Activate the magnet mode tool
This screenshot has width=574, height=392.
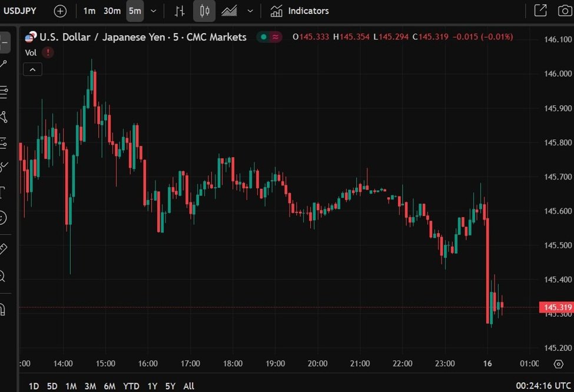(3, 309)
